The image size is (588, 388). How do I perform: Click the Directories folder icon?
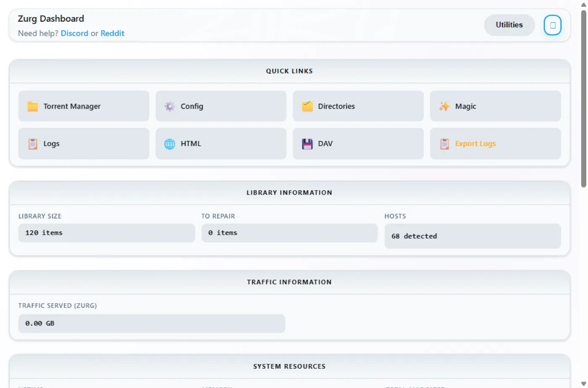pos(307,107)
